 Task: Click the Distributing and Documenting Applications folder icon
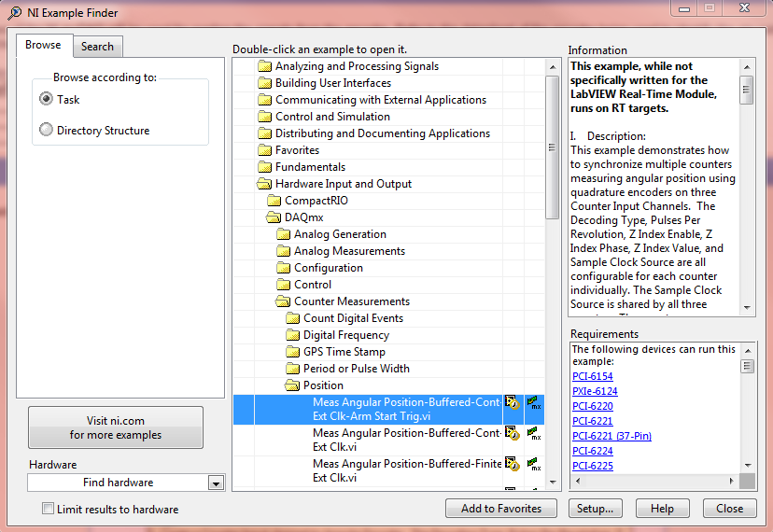tap(265, 133)
